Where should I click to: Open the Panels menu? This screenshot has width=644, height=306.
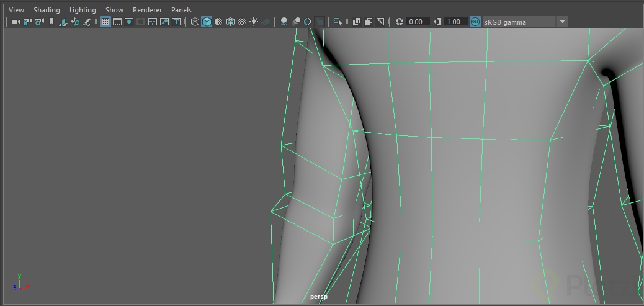tap(181, 10)
